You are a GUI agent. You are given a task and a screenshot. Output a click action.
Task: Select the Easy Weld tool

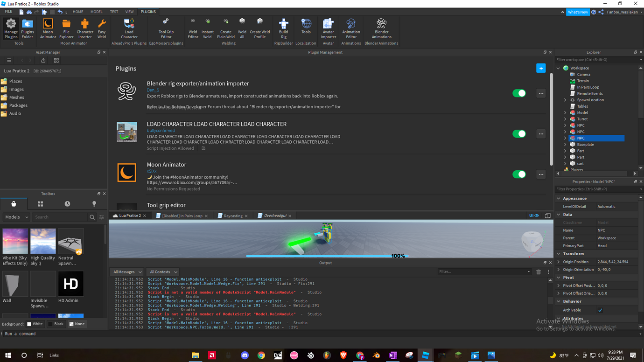coord(102,28)
